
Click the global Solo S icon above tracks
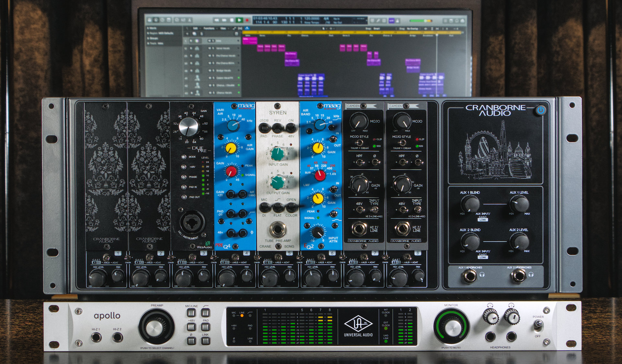tap(202, 34)
